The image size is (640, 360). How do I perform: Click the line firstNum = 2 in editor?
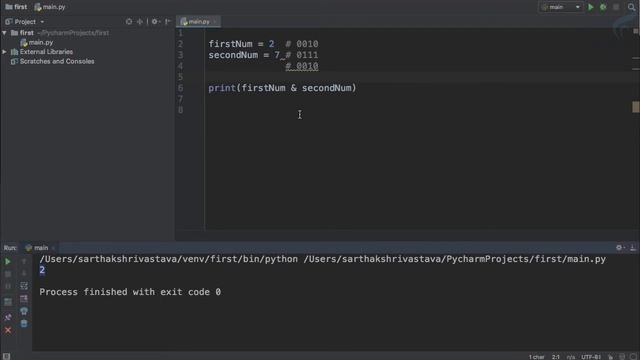coord(241,44)
